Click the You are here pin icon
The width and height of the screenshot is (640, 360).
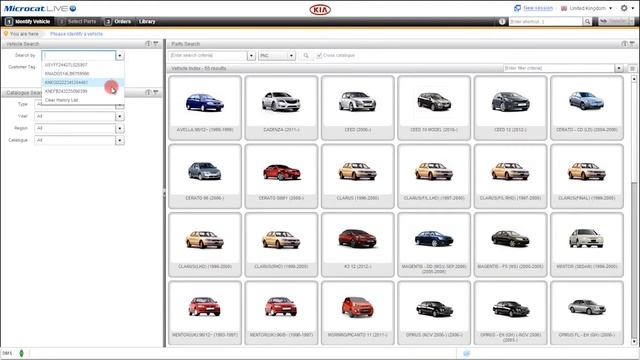(x=6, y=33)
